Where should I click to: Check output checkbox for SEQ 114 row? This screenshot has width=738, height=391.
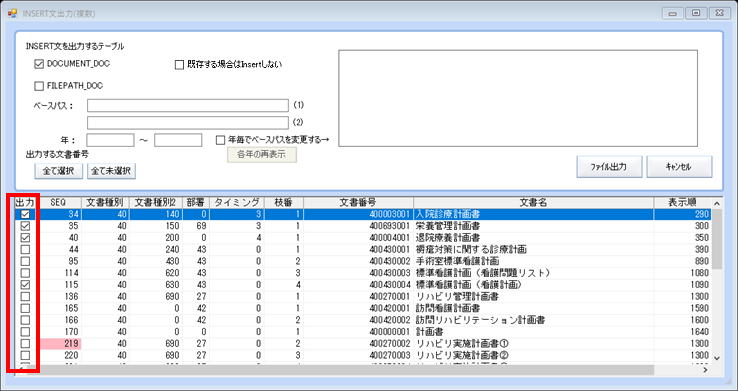click(25, 273)
